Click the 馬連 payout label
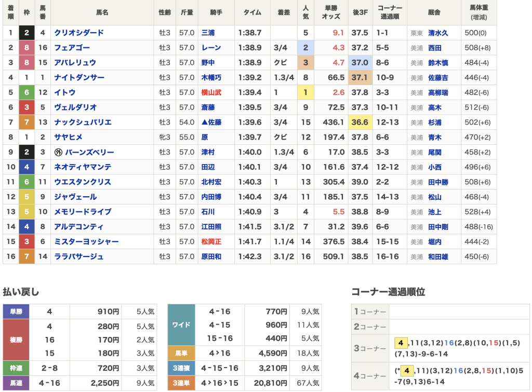Viewport: 532px width, 392px height. point(16,383)
